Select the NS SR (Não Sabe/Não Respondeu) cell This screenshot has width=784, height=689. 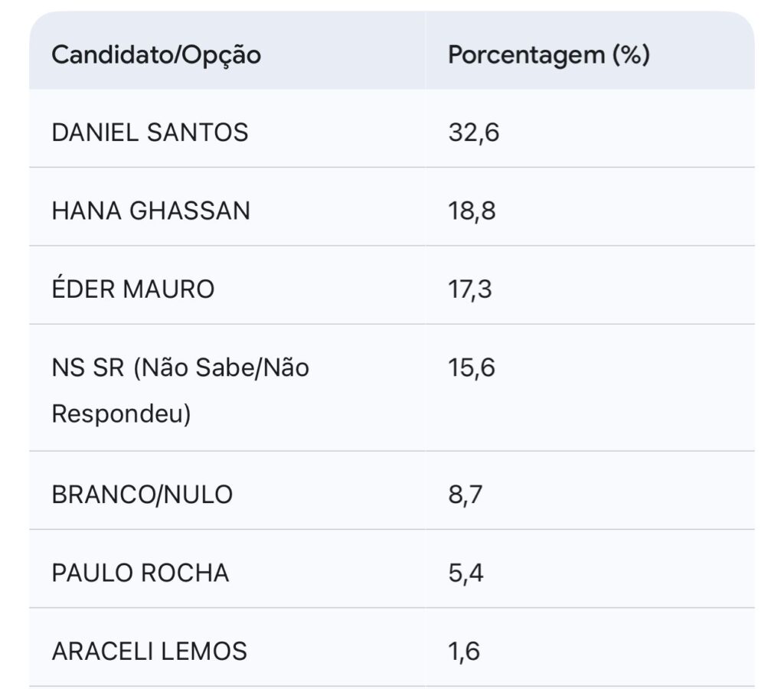(x=180, y=390)
